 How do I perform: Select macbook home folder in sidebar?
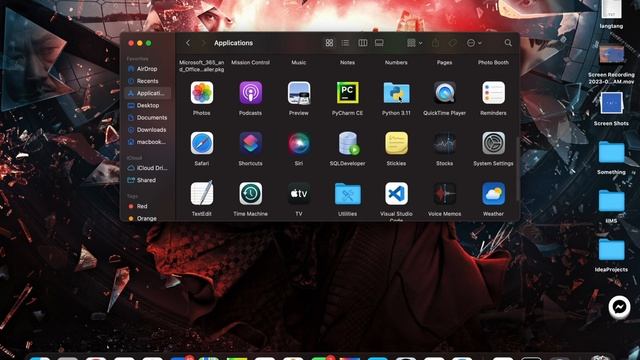pos(147,142)
